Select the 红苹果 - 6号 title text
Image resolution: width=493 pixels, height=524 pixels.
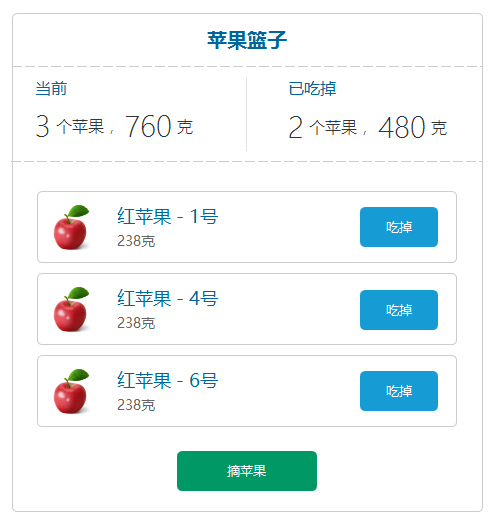coord(167,380)
